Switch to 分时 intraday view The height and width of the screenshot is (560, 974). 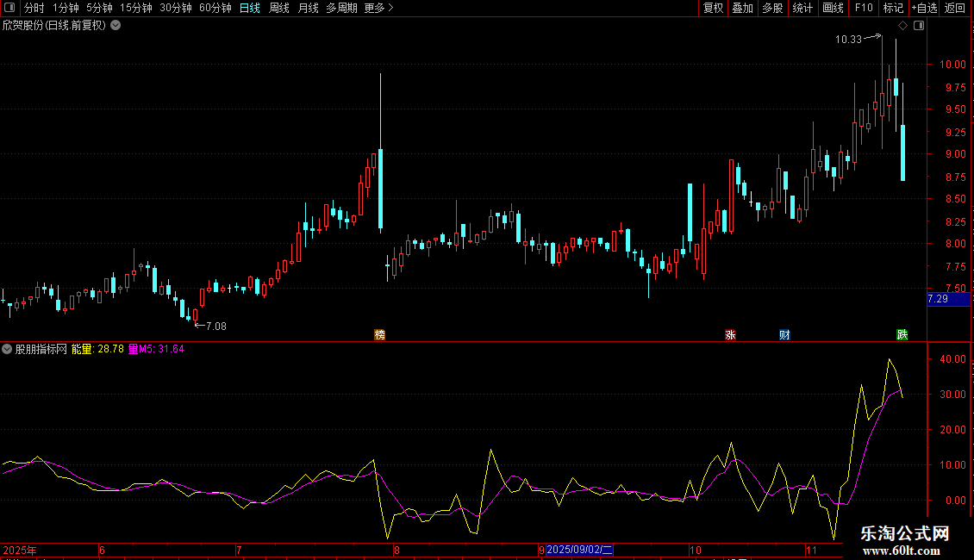pyautogui.click(x=34, y=8)
